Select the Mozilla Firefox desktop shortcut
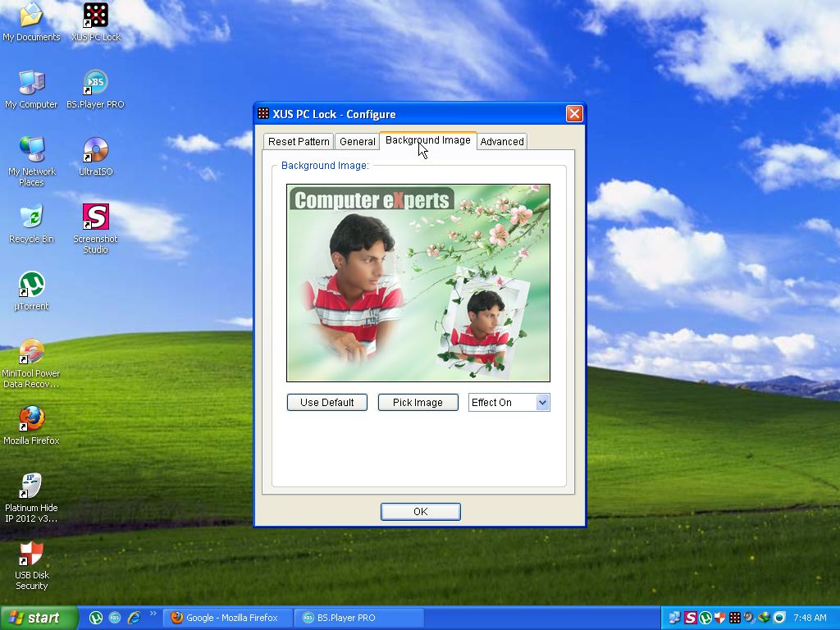Image resolution: width=840 pixels, height=630 pixels. (31, 426)
